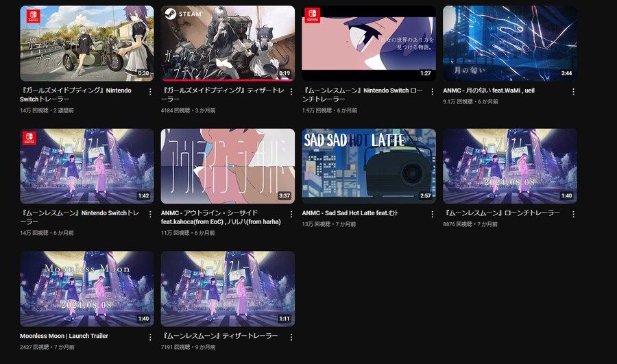Play the 月の匂い blue hand thumbnail
Viewport: 617px width, 364px height.
510,43
